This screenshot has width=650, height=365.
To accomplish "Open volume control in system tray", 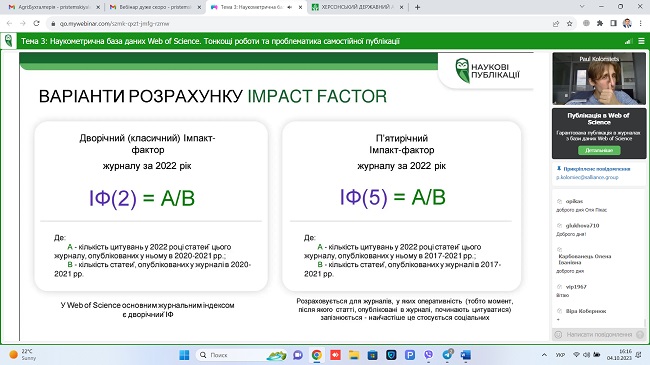I will coord(587,355).
